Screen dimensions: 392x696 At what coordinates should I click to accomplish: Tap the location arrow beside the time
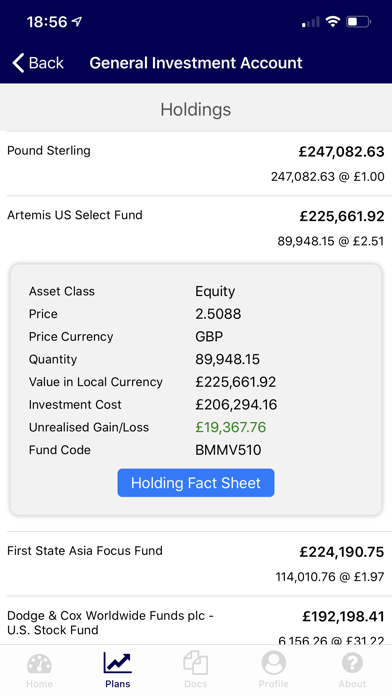(x=77, y=21)
